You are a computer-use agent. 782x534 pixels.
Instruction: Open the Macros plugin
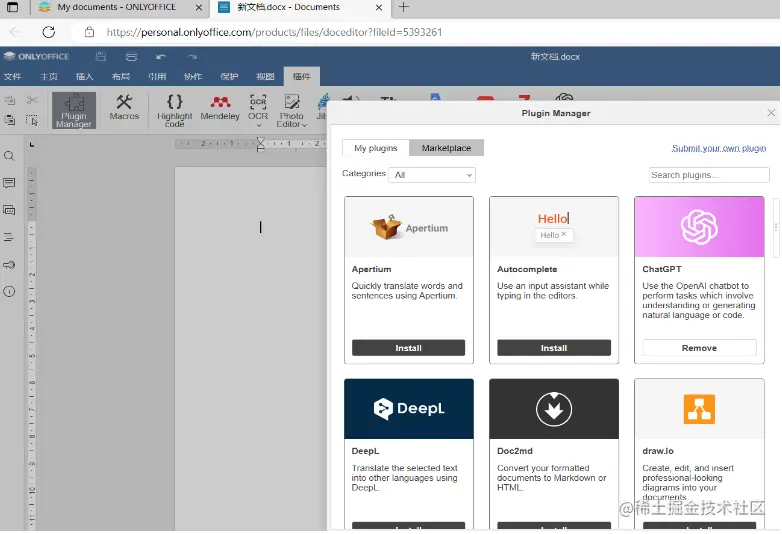[124, 108]
